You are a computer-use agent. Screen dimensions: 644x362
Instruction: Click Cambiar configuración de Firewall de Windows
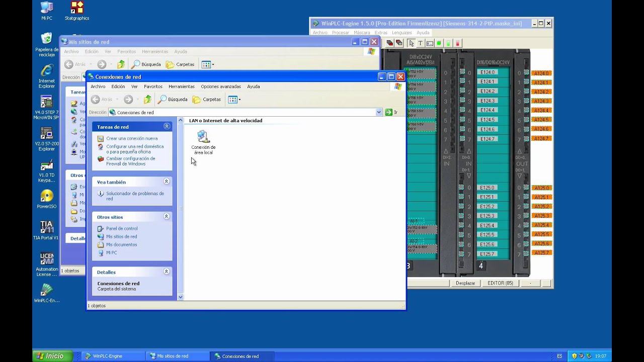pos(131,161)
